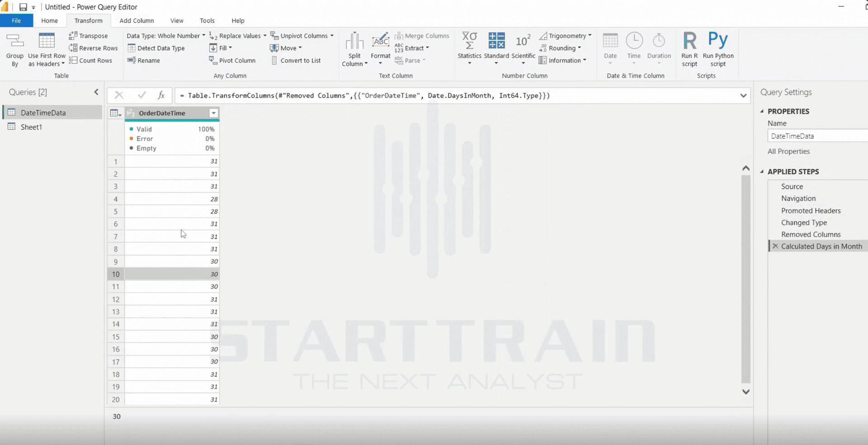
Task: Switch to the View tab
Action: 177,20
